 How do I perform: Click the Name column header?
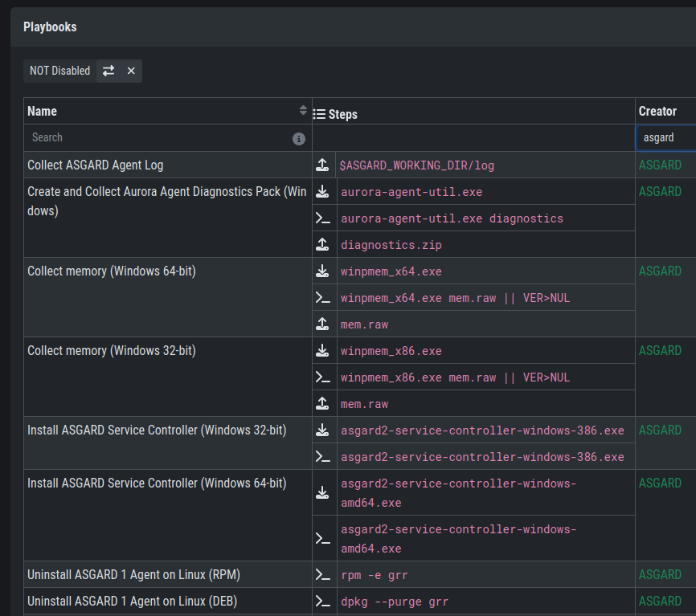pos(43,111)
